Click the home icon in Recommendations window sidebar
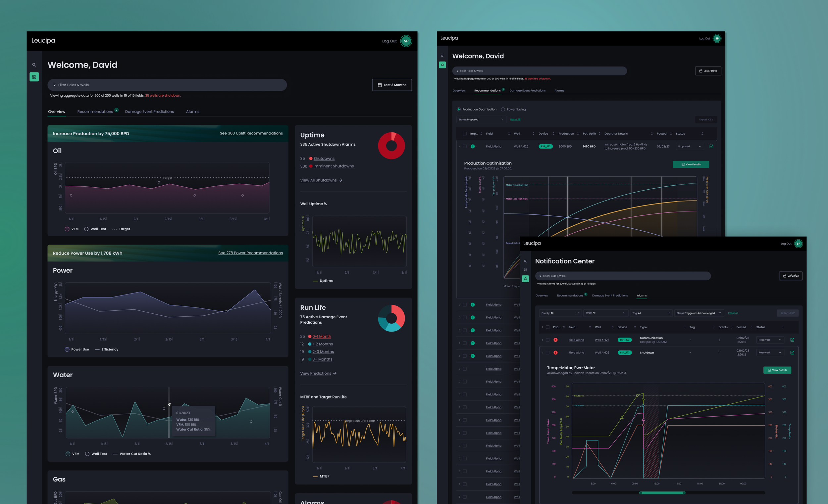Image resolution: width=828 pixels, height=504 pixels. point(442,65)
